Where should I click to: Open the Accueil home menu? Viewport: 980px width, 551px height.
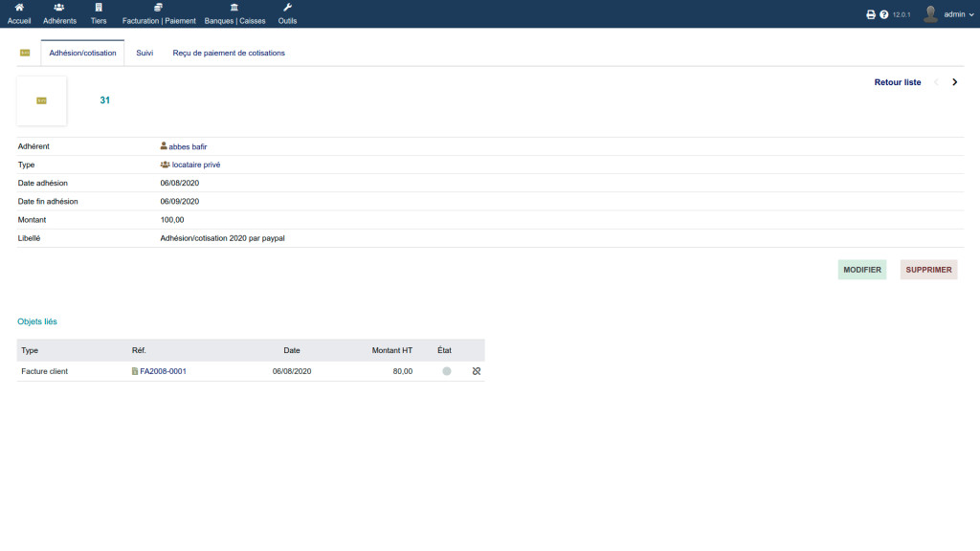click(x=19, y=13)
